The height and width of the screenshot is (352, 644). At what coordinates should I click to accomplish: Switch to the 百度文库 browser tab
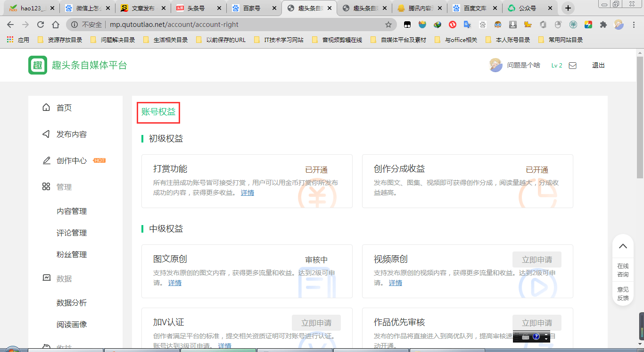pyautogui.click(x=474, y=8)
